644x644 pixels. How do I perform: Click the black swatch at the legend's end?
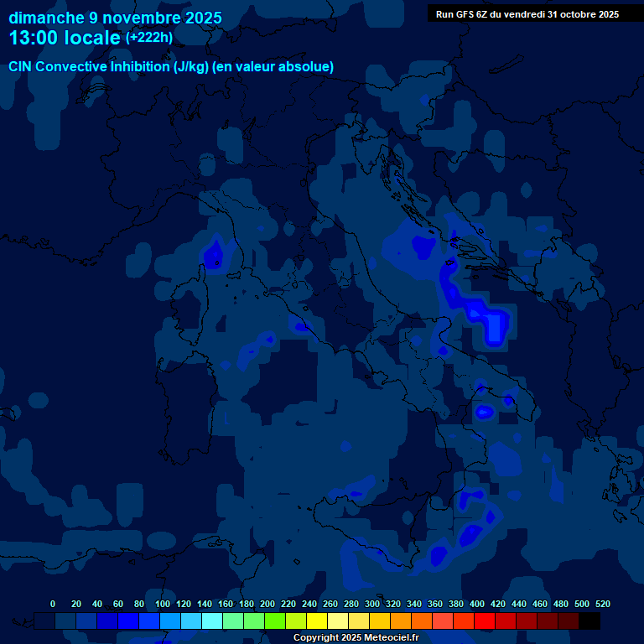(589, 621)
